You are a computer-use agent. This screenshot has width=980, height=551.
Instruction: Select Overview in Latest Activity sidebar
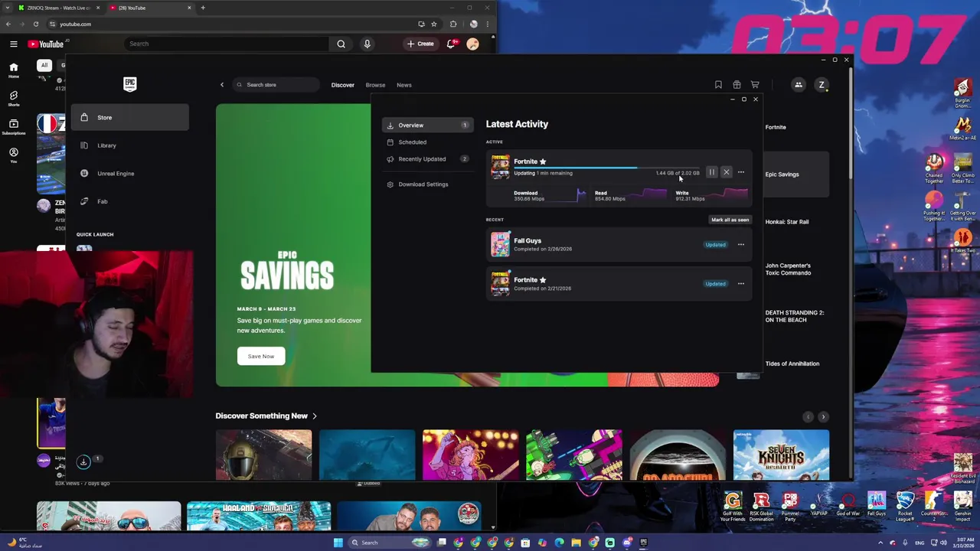click(x=428, y=125)
